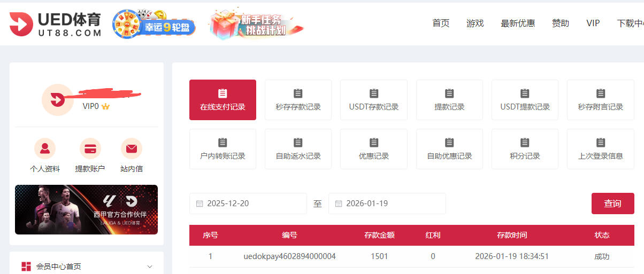The height and width of the screenshot is (274, 644).
Task: Click the user avatar icon
Action: pyautogui.click(x=57, y=100)
